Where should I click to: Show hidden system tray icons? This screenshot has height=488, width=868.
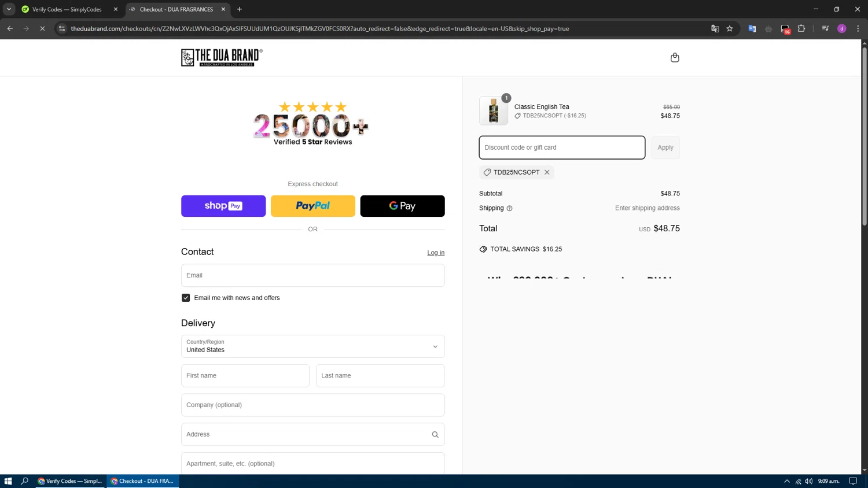[x=787, y=481]
